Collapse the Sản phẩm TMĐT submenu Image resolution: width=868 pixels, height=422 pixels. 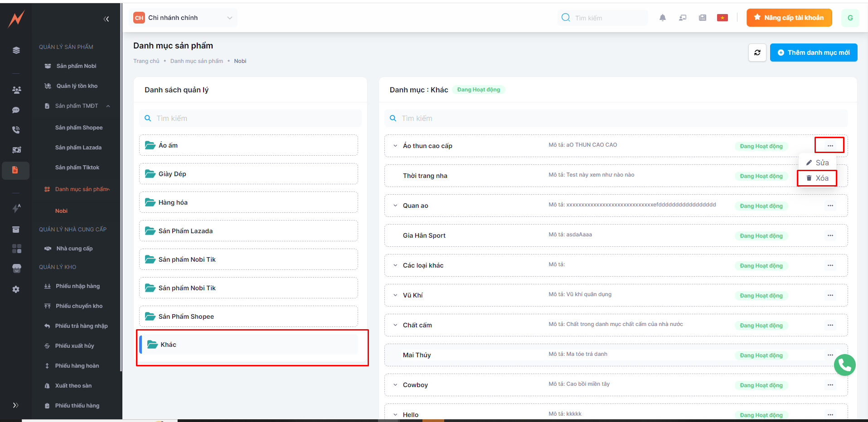(x=108, y=106)
